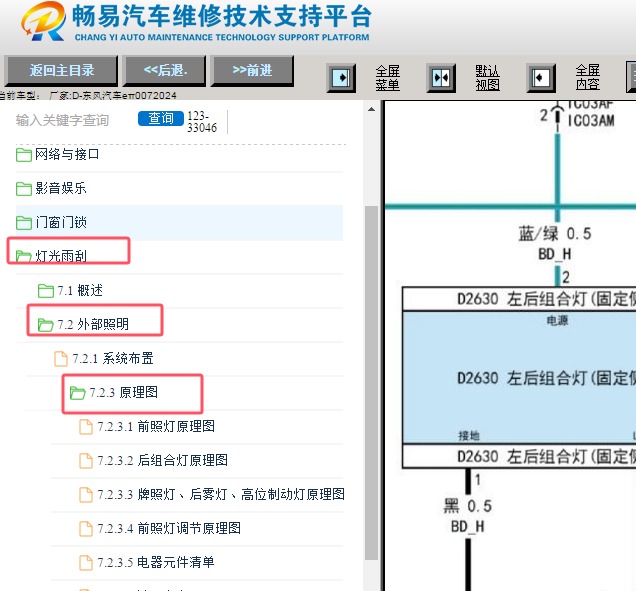This screenshot has height=591, width=636.
Task: Click the <<后退 back button
Action: pos(165,71)
